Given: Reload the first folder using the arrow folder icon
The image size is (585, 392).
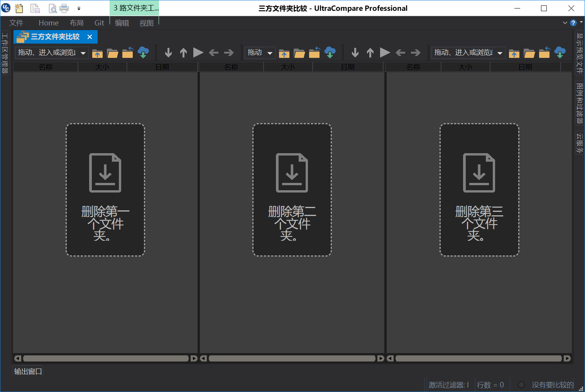Looking at the screenshot, I should [128, 52].
